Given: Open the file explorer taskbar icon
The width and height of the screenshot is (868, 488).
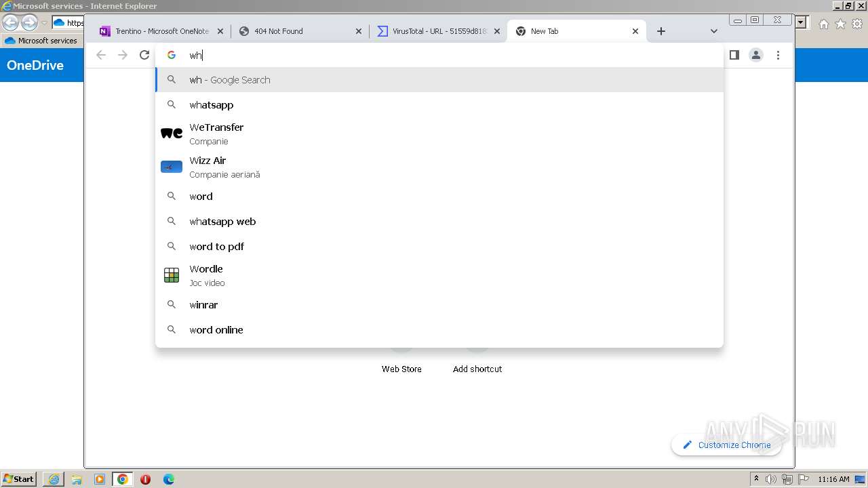Looking at the screenshot, I should tap(77, 479).
